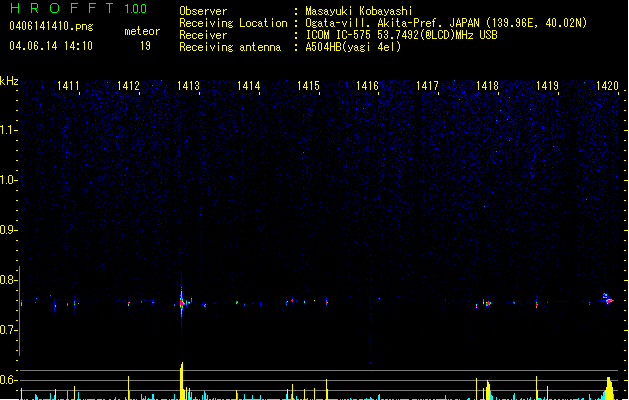Click the 0.7 frequency axis label
Viewport: 629px width, 400px height.
click(7, 330)
